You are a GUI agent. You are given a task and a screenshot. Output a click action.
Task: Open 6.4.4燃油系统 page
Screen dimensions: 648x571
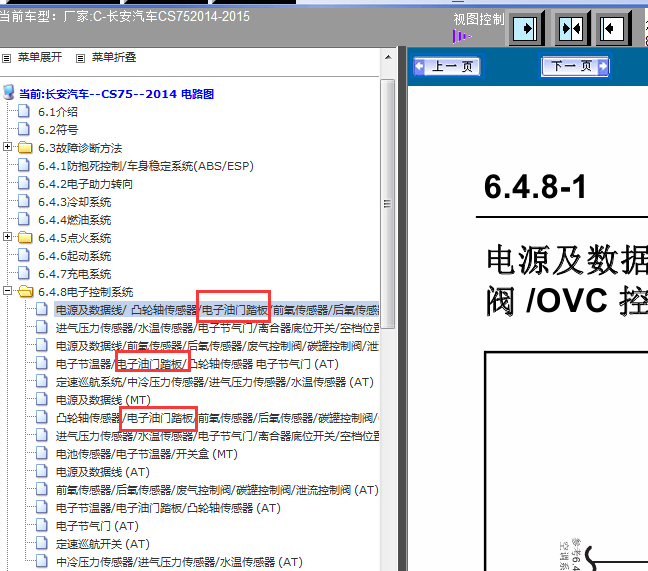click(x=74, y=220)
